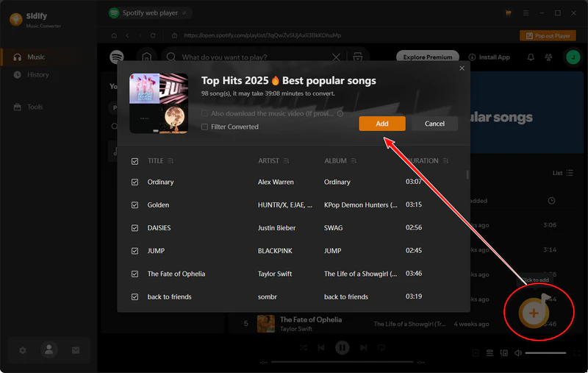Pause playback in the player bar
The height and width of the screenshot is (373, 588).
coord(342,347)
